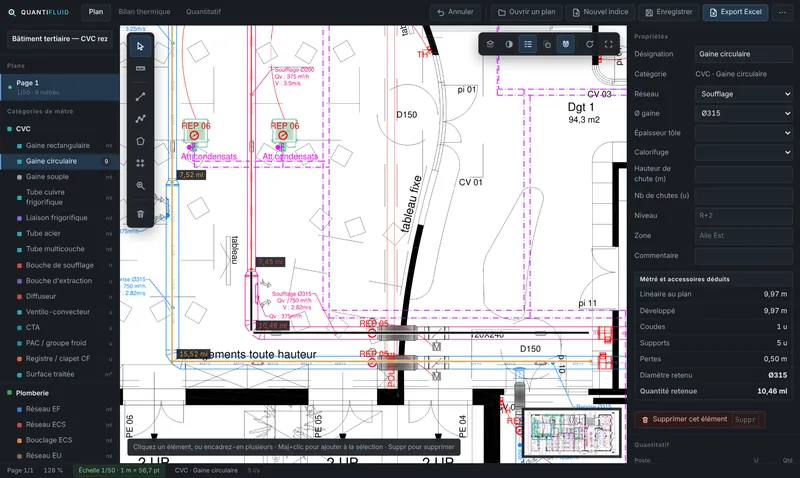Click Annuler to undo
800x478 pixels.
point(455,12)
